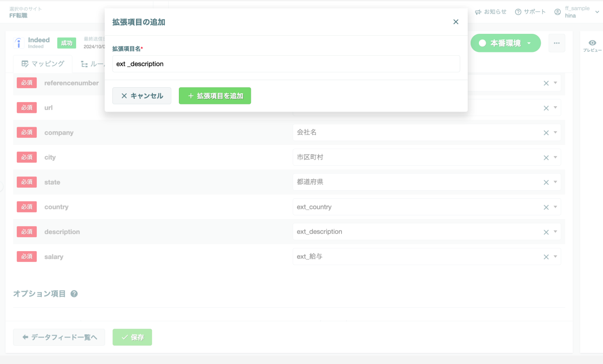The image size is (603, 364).
Task: Click the 拡張項目名 text input field
Action: pos(285,64)
